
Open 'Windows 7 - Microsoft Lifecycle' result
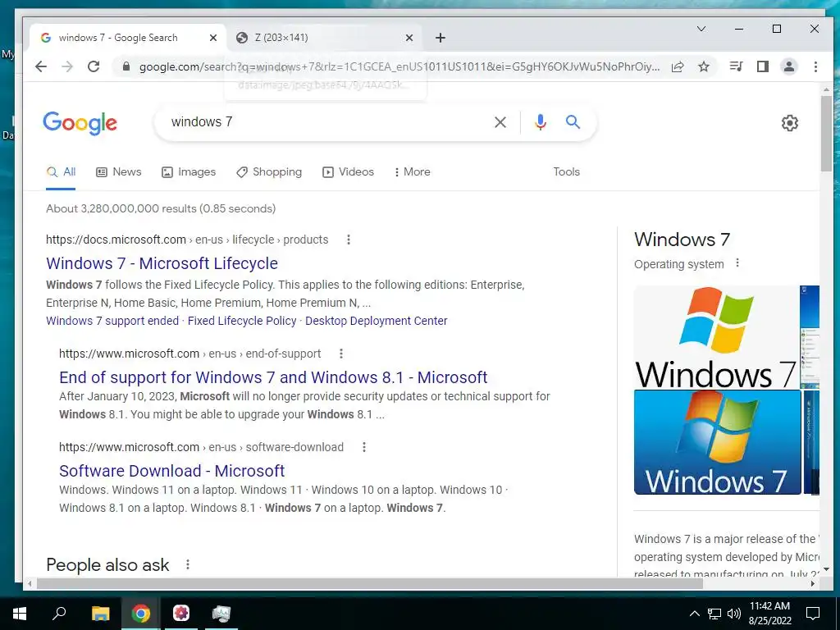pos(162,263)
